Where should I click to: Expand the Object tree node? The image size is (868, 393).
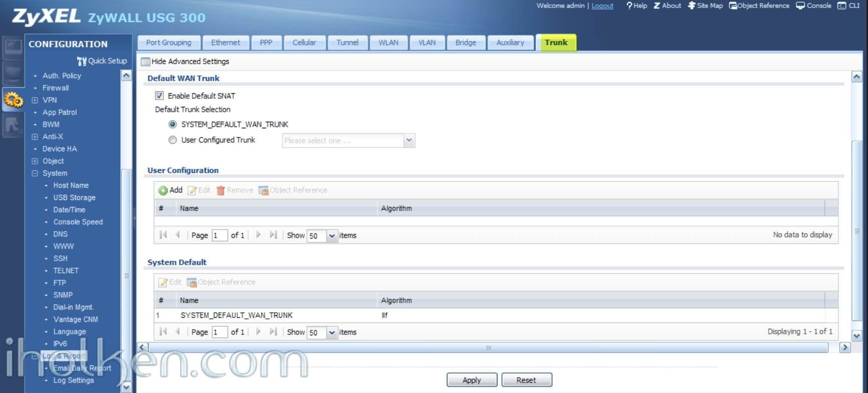(x=35, y=161)
